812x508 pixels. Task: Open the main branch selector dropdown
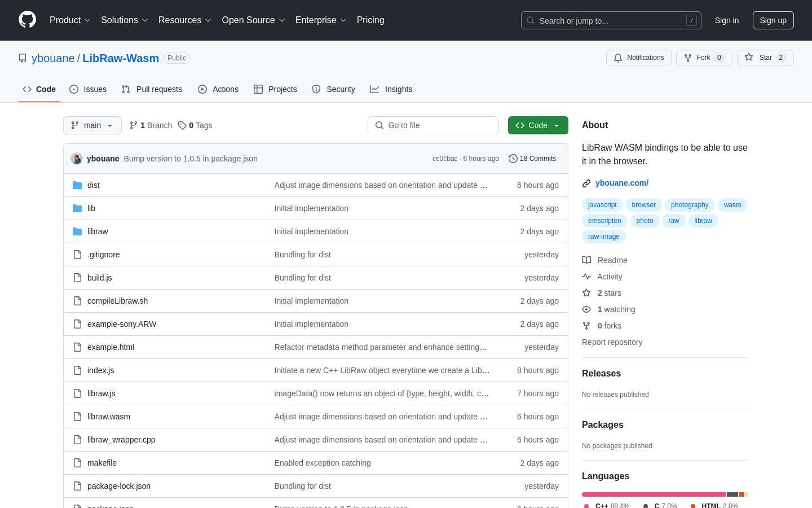(x=92, y=125)
